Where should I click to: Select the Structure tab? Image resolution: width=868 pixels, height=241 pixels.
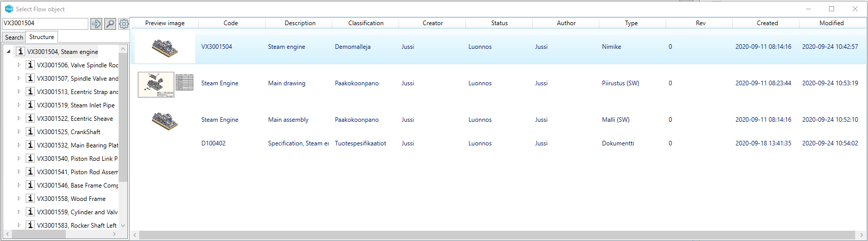click(x=42, y=37)
